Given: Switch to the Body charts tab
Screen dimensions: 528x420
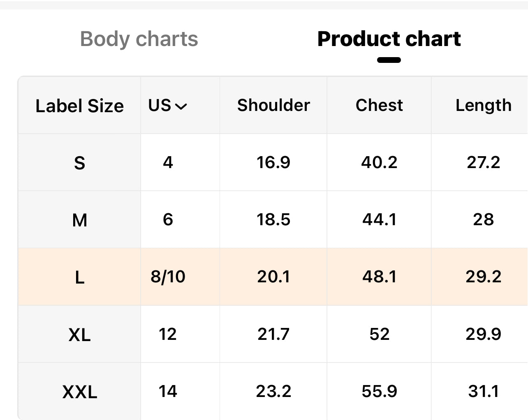Looking at the screenshot, I should click(139, 39).
